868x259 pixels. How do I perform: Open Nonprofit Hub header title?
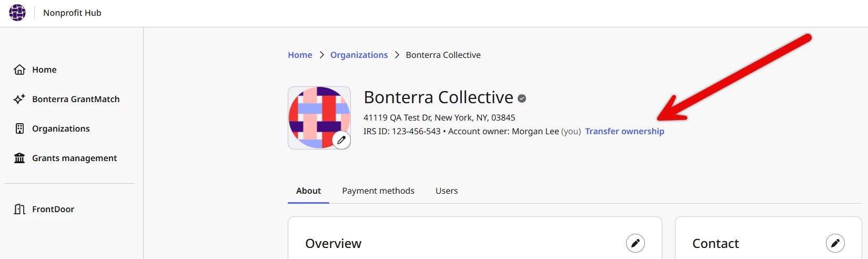(x=72, y=13)
